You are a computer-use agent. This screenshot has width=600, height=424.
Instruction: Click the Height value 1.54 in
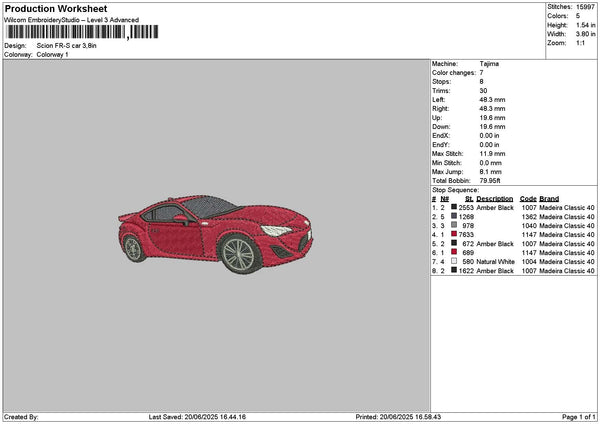[x=585, y=25]
